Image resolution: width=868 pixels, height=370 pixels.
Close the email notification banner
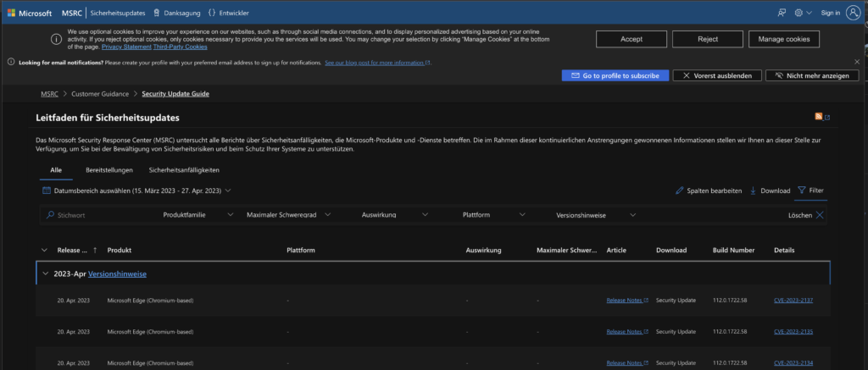tap(857, 62)
